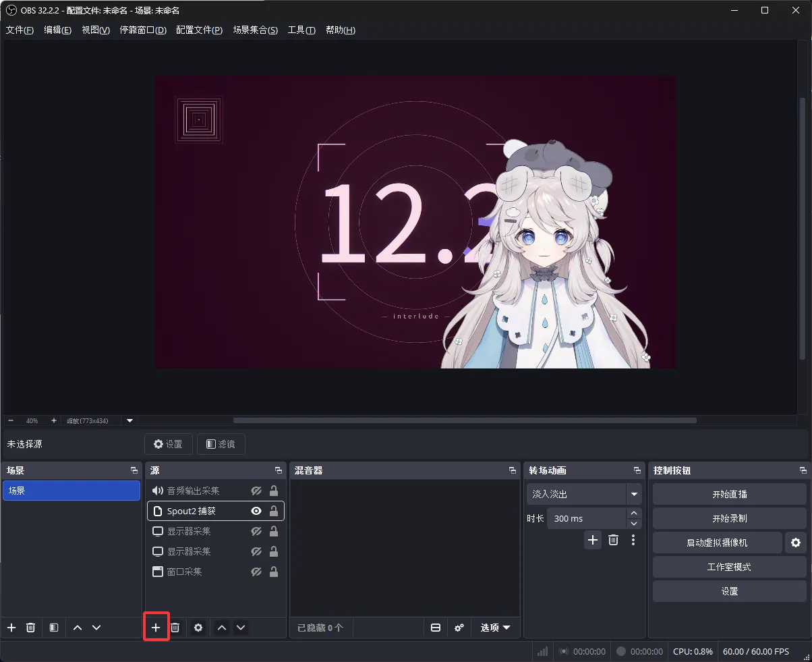812x662 pixels.
Task: Switch the mixer layout icon beside 已隐藏
Action: [436, 628]
